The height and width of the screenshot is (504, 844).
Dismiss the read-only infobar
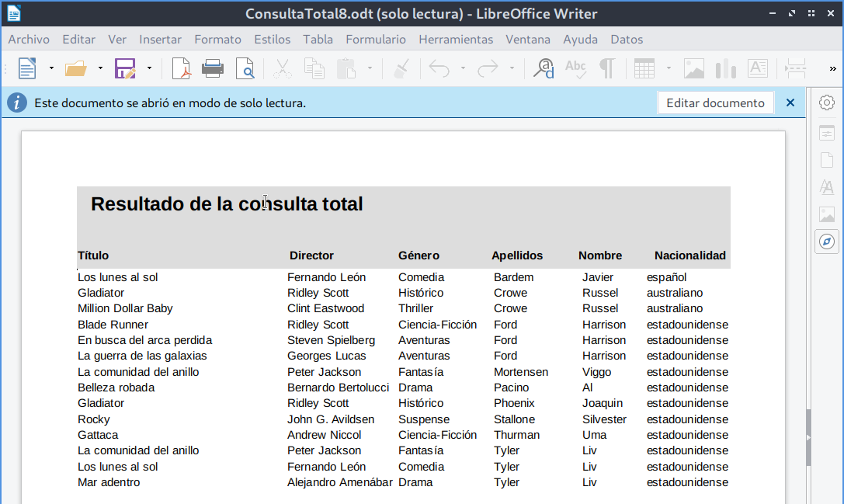(x=790, y=103)
